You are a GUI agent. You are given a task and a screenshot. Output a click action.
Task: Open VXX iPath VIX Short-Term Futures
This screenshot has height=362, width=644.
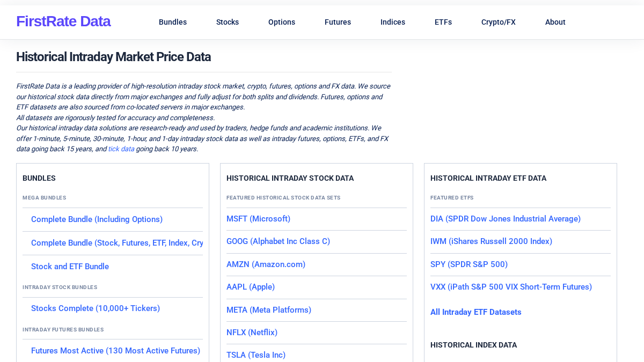click(x=511, y=287)
